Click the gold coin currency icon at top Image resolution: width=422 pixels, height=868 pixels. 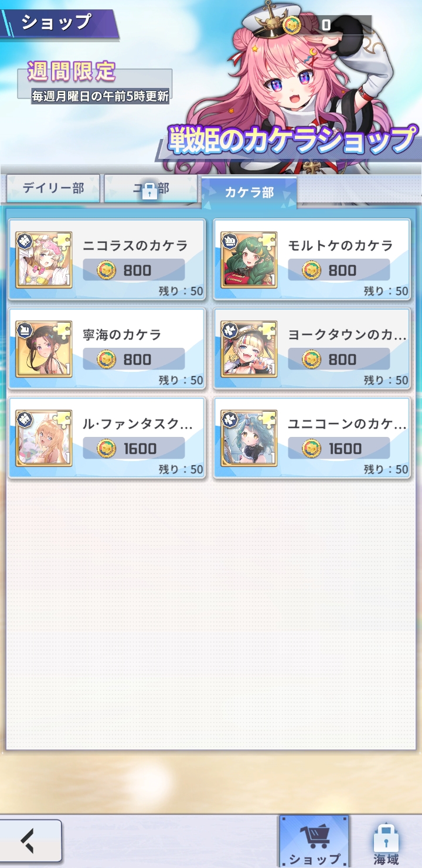[x=291, y=25]
